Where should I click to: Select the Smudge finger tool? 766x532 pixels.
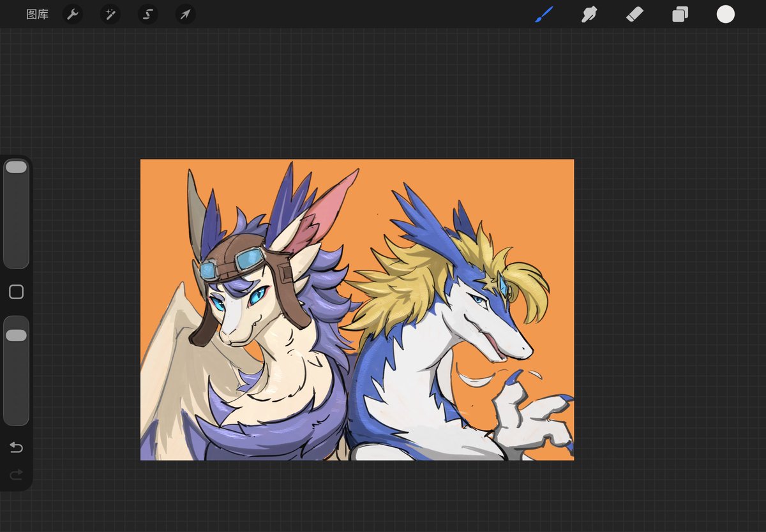click(x=589, y=14)
